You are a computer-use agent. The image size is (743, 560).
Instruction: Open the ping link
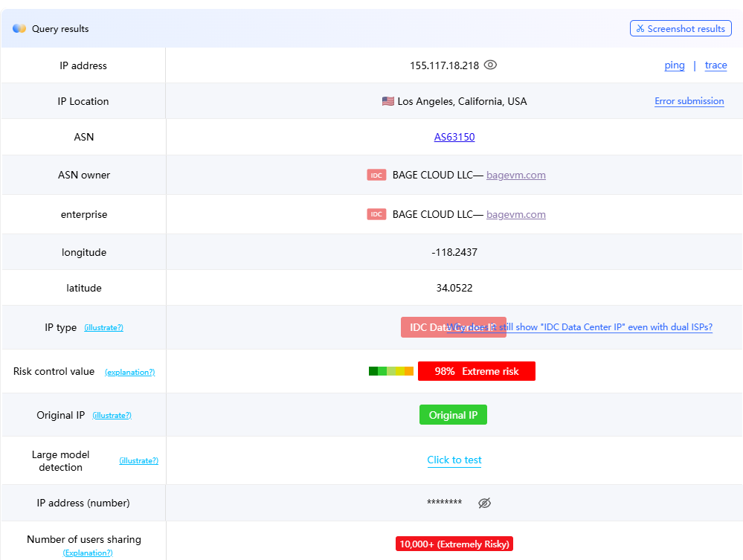pyautogui.click(x=675, y=65)
